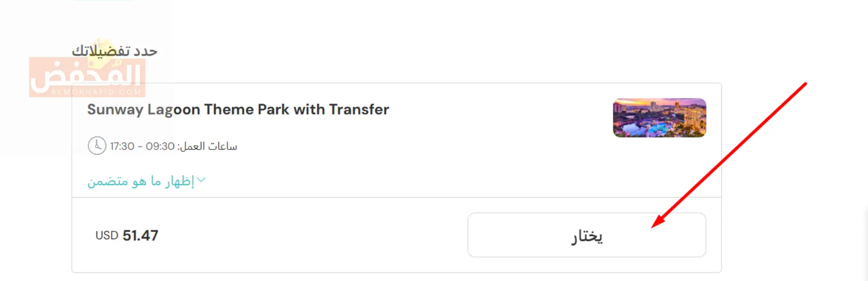Click the Sunway Lagoon Theme Park with Transfer title
This screenshot has height=281, width=868.
(x=238, y=109)
